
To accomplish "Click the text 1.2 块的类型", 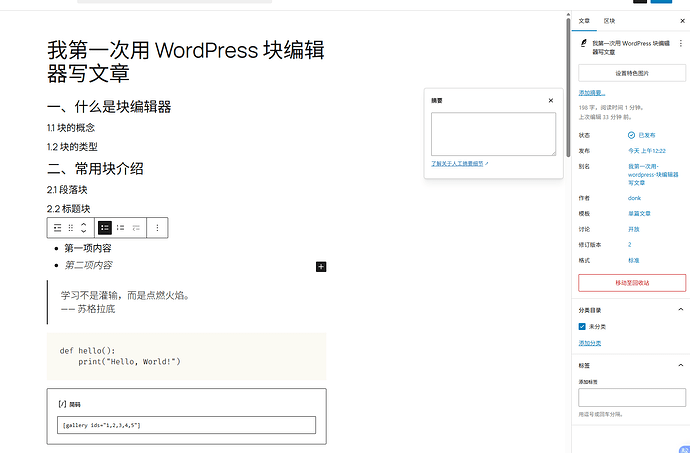I will (x=72, y=147).
